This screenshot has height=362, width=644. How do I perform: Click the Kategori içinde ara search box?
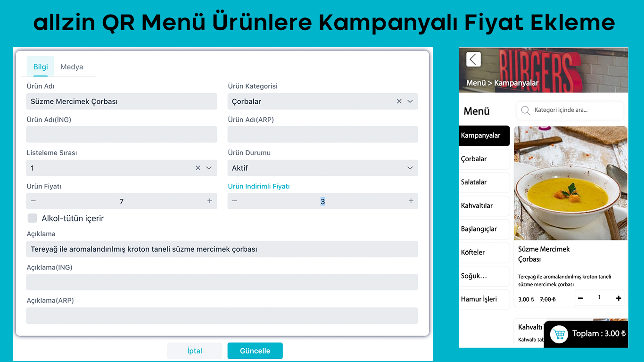(570, 110)
